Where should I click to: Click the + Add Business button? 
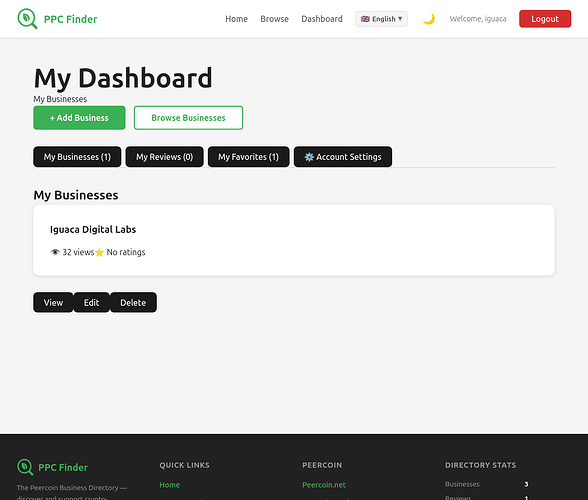click(79, 118)
